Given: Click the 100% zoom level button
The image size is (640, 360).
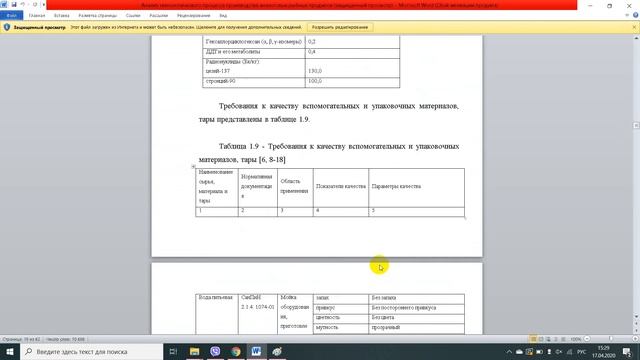Looking at the screenshot, I should pos(576,339).
